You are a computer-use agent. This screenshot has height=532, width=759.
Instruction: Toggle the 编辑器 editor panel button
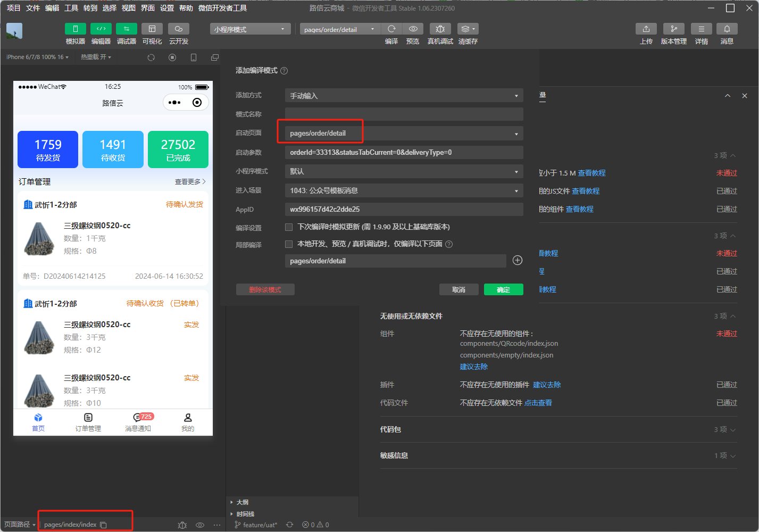pos(101,29)
